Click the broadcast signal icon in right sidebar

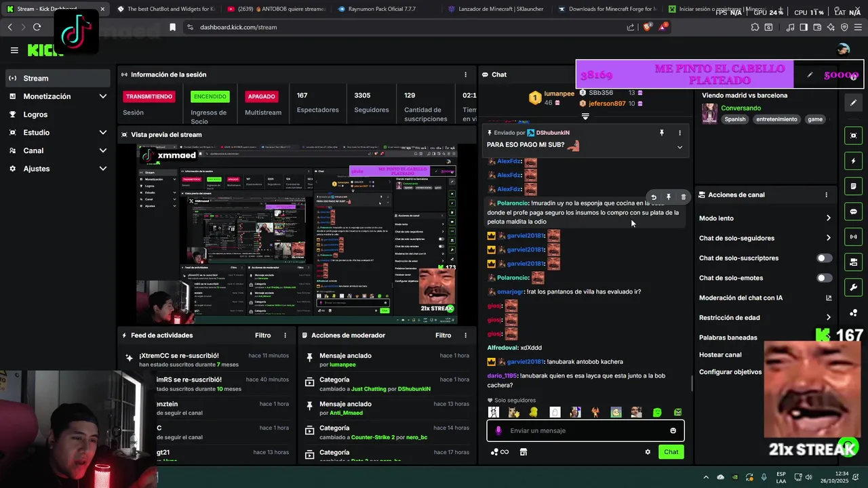coord(853,237)
